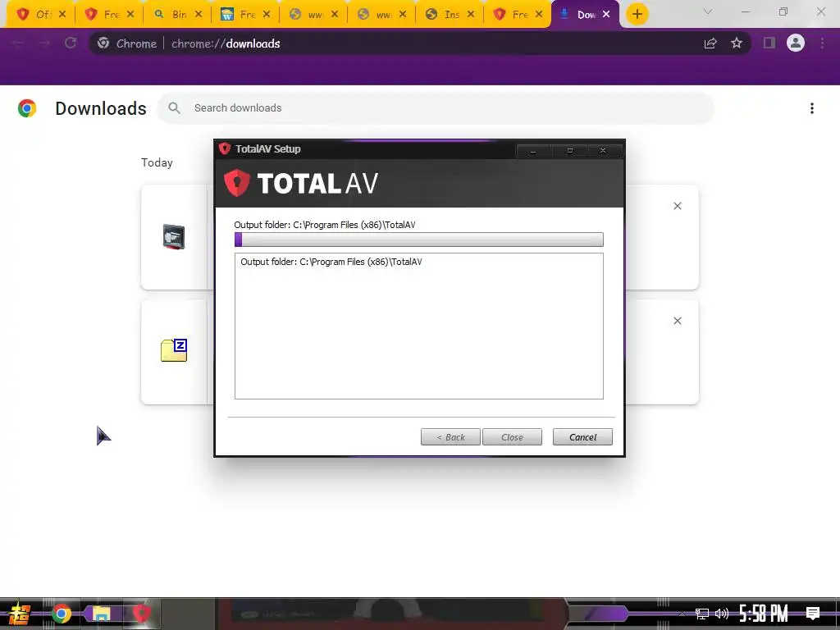Click the TotalAV shield logo in installer

[x=237, y=183]
